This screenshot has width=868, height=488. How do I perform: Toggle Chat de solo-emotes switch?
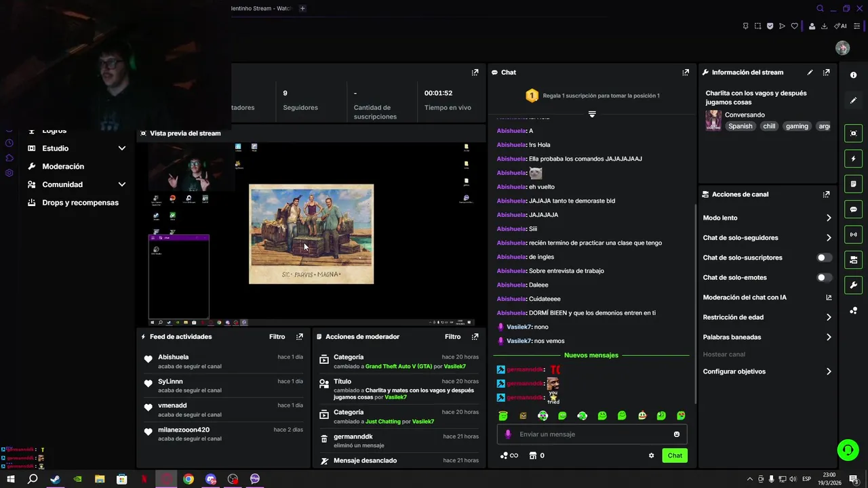coord(824,278)
